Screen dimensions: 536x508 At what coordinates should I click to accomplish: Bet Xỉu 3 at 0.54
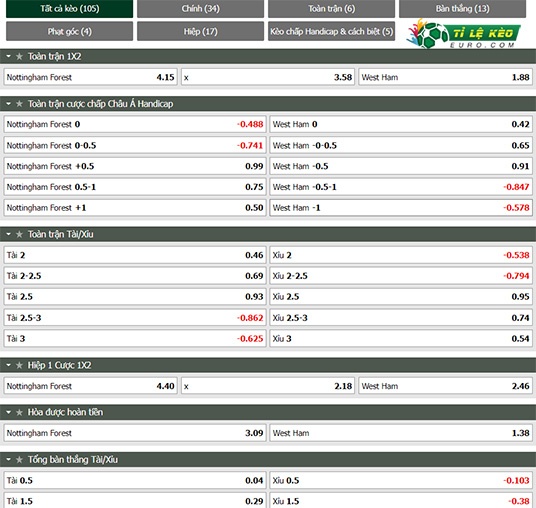coord(401,339)
